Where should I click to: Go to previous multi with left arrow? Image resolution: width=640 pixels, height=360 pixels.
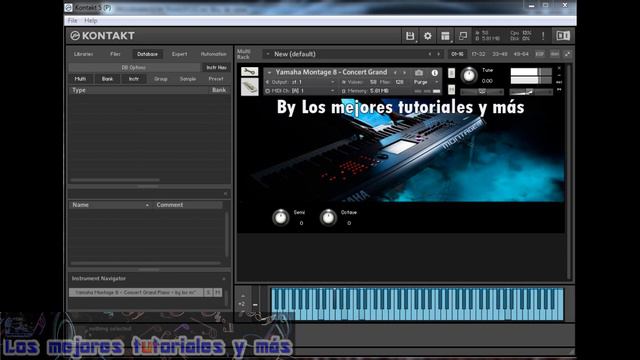[x=429, y=54]
